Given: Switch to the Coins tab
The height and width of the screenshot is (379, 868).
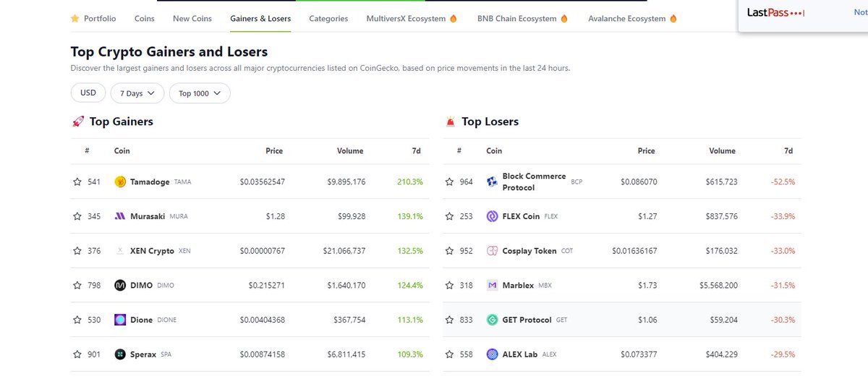Looking at the screenshot, I should [144, 18].
